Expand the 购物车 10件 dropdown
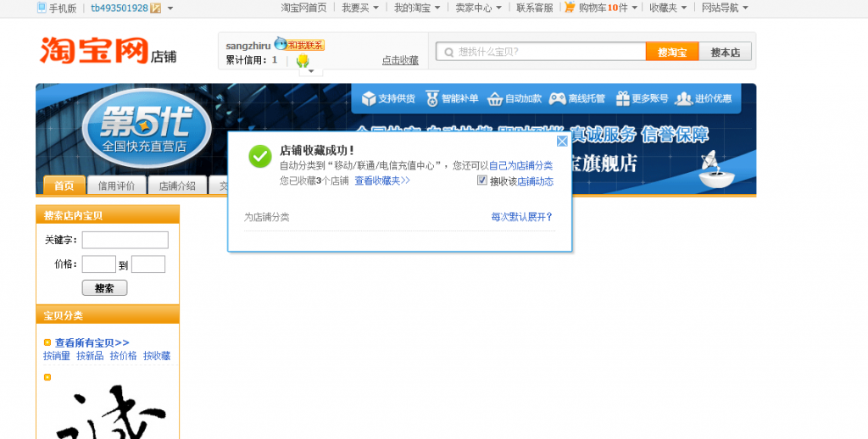 (634, 8)
